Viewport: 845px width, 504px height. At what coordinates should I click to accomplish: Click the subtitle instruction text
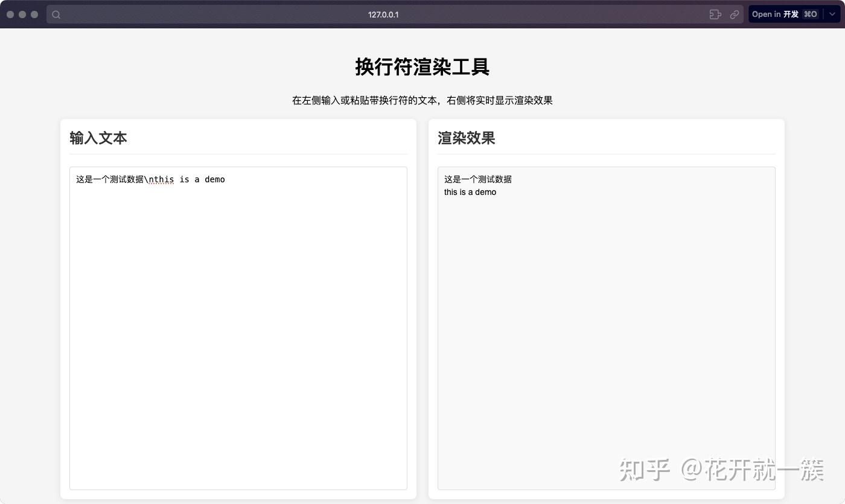point(422,100)
